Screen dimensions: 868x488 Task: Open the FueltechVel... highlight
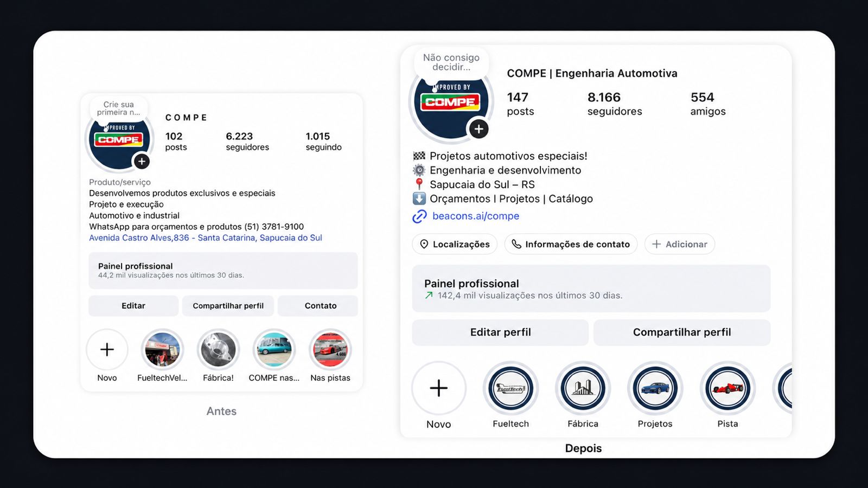[162, 350]
